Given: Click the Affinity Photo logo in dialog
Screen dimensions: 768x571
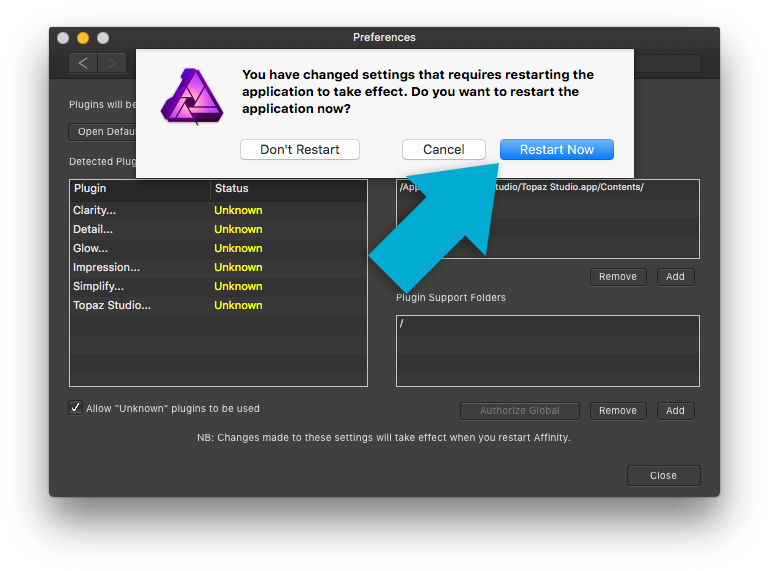Looking at the screenshot, I should pos(194,97).
